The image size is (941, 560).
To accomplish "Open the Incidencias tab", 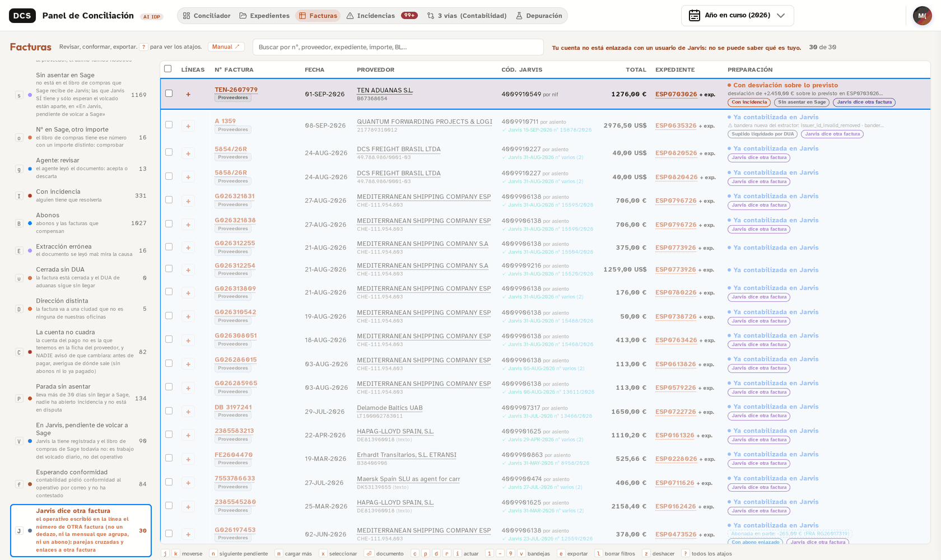I will point(381,16).
